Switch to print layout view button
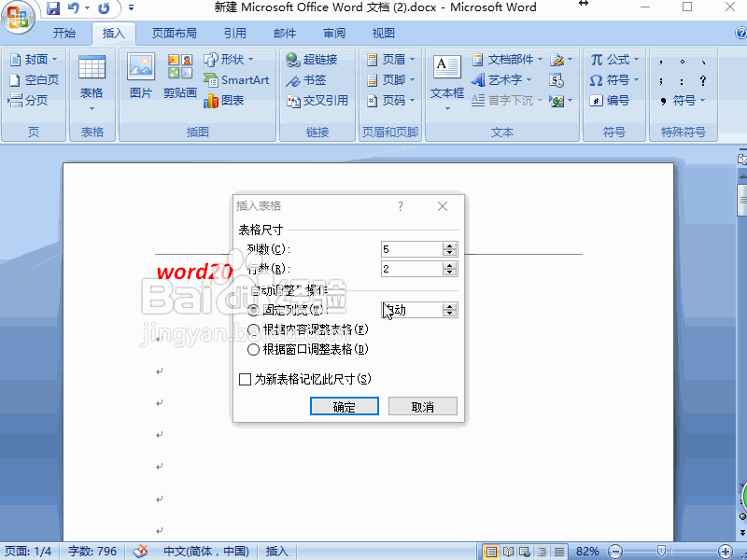The width and height of the screenshot is (747, 560). tap(491, 552)
